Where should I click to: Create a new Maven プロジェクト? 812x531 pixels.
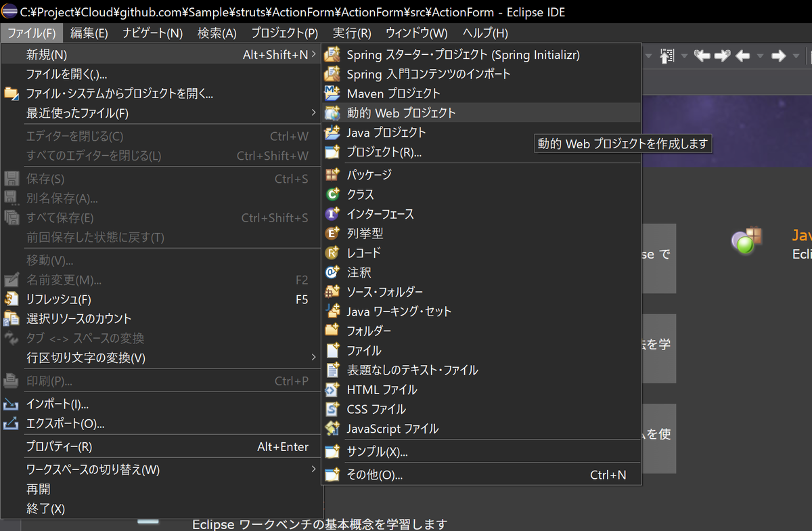pyautogui.click(x=481, y=93)
